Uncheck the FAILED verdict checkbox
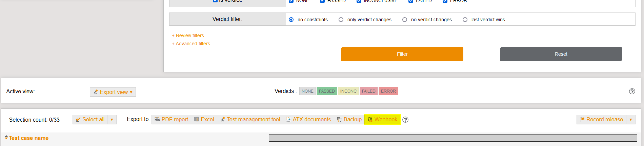 (x=411, y=1)
